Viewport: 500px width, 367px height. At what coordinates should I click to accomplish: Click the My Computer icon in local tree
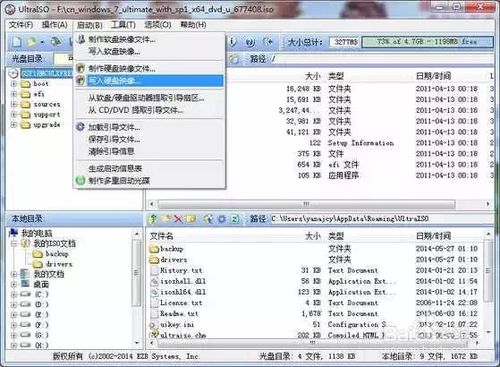pos(14,233)
